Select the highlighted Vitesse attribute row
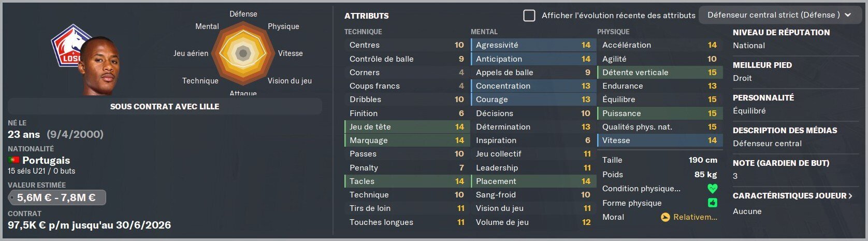868x241 pixels. 659,140
